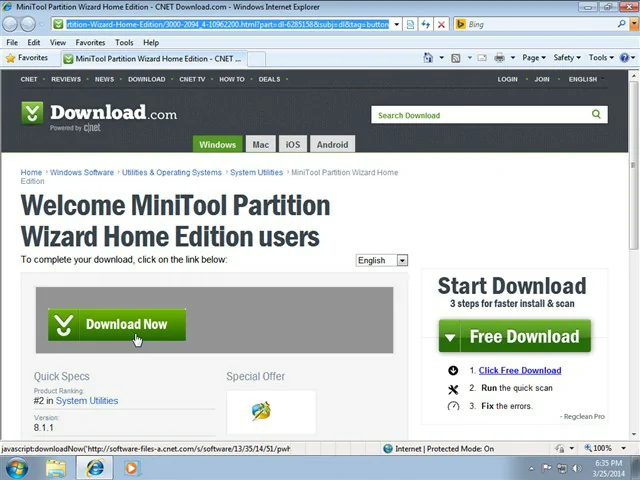Click the Free Download ad button
640x480 pixels.
(515, 337)
